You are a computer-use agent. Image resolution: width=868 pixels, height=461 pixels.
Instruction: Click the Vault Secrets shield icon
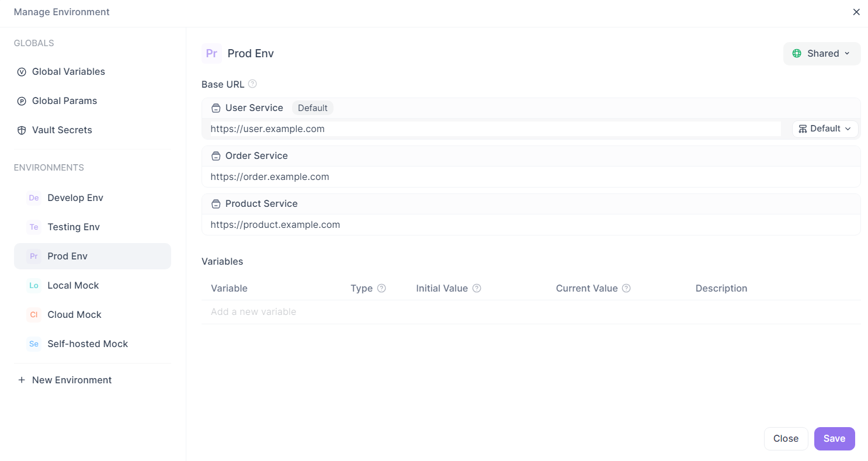pos(22,130)
